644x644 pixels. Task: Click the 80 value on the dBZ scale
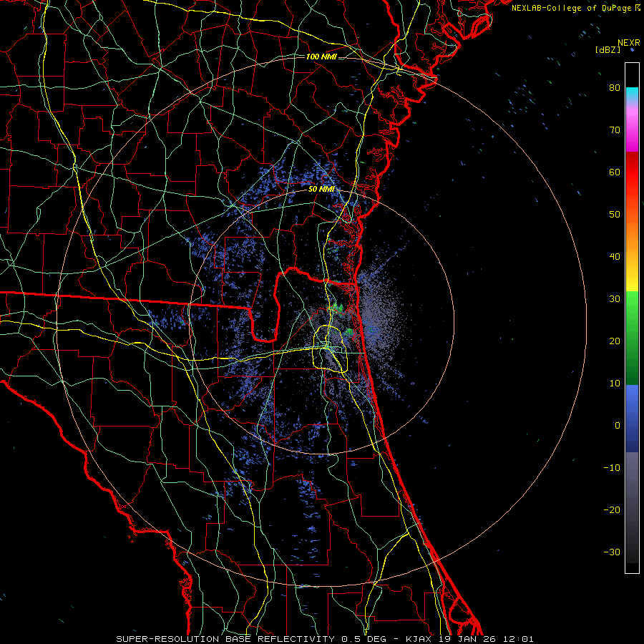click(615, 87)
